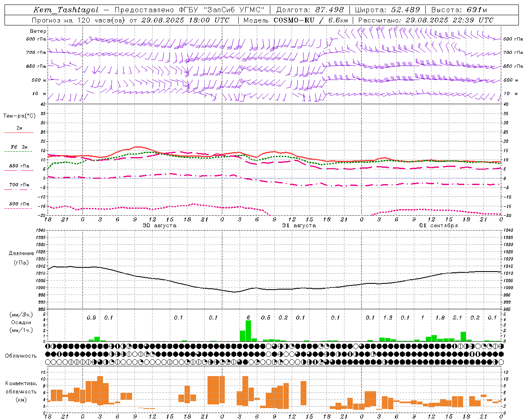Click the tallest green precipitation bar
This screenshot has height=420, width=525.
coord(248,331)
